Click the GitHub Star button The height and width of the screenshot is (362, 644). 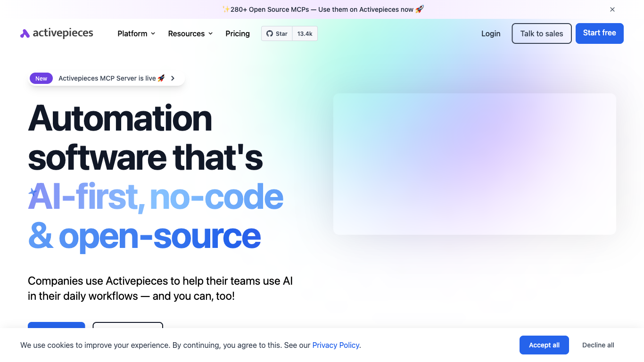(x=277, y=33)
